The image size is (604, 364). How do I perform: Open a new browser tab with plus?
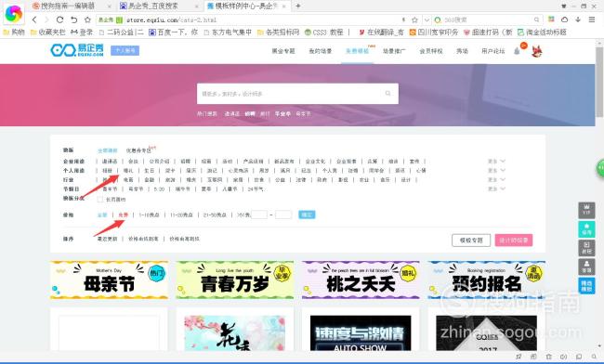click(297, 6)
